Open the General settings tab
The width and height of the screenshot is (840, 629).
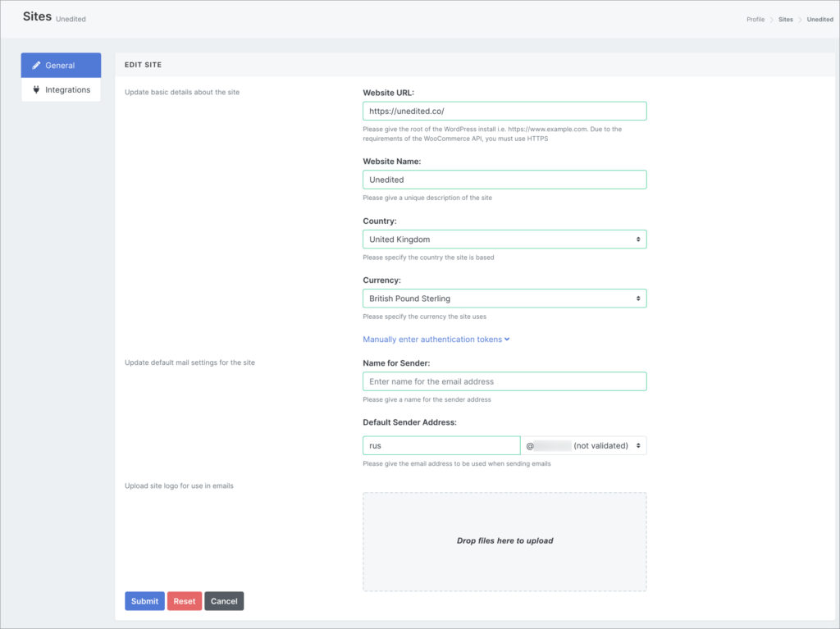click(x=61, y=66)
